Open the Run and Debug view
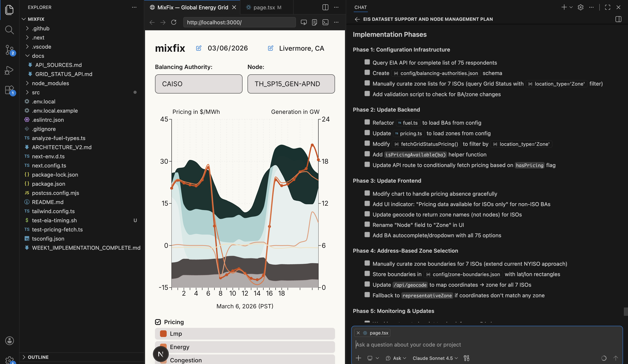The image size is (628, 364). tap(9, 70)
